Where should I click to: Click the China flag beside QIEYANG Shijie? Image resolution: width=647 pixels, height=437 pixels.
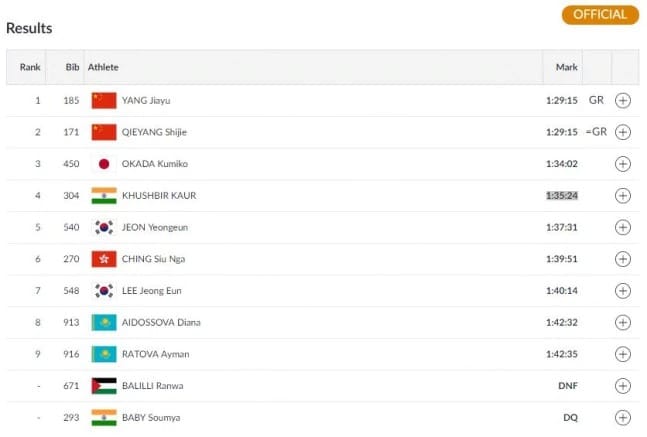pos(104,132)
